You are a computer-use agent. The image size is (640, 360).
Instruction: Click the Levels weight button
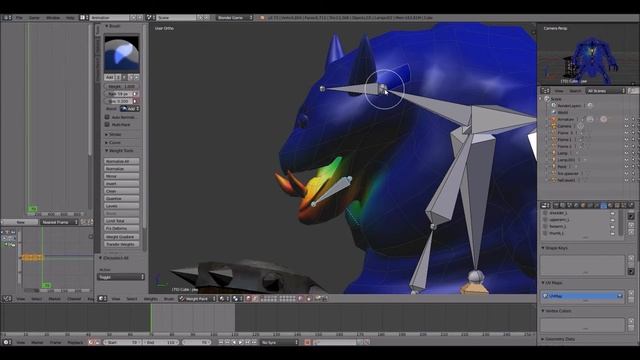[122, 206]
